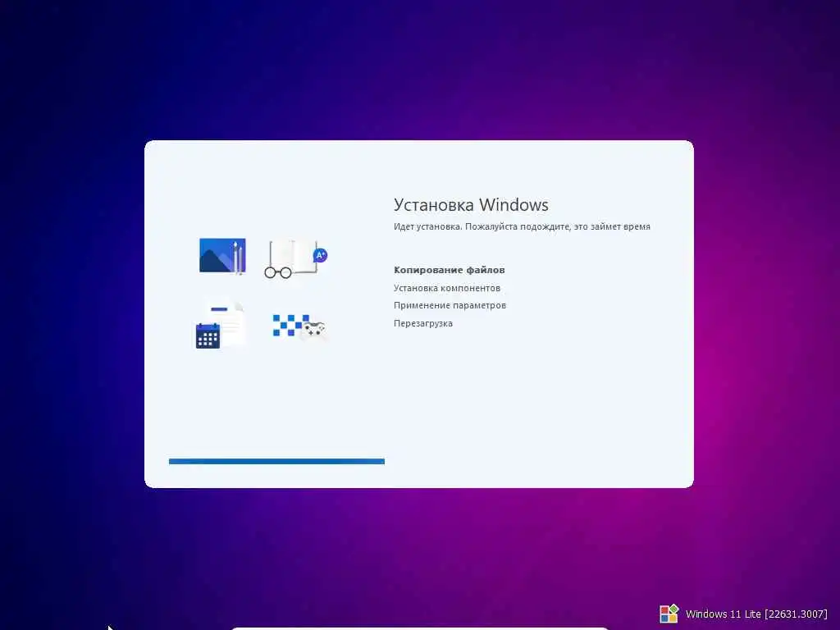Click the picture with pencils icon
840x630 pixels.
coord(222,256)
